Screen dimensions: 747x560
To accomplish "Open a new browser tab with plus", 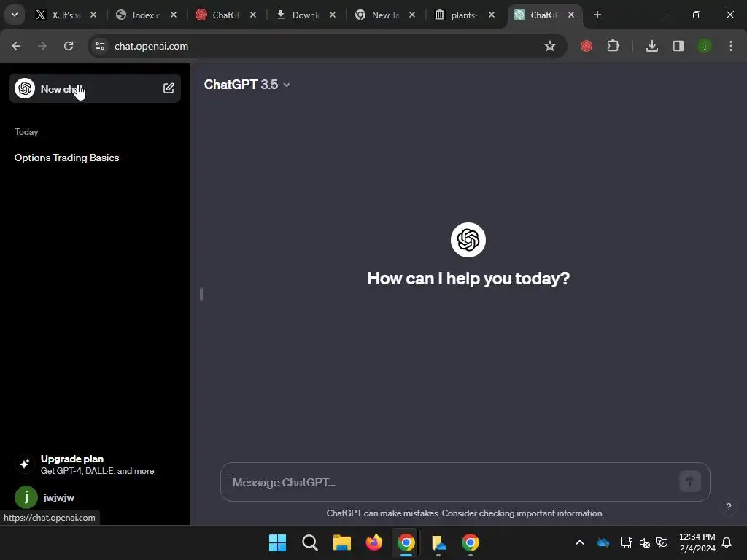I will click(x=597, y=15).
